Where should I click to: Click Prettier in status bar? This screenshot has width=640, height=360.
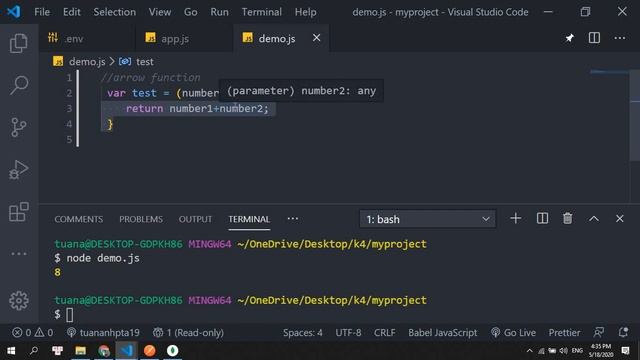564,333
